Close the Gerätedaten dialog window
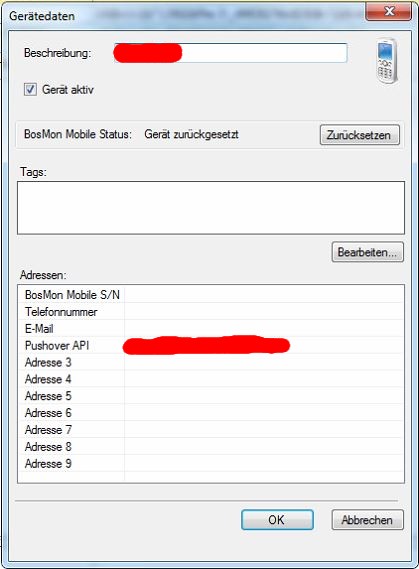Viewport: 419px width, 569px height. [389, 12]
